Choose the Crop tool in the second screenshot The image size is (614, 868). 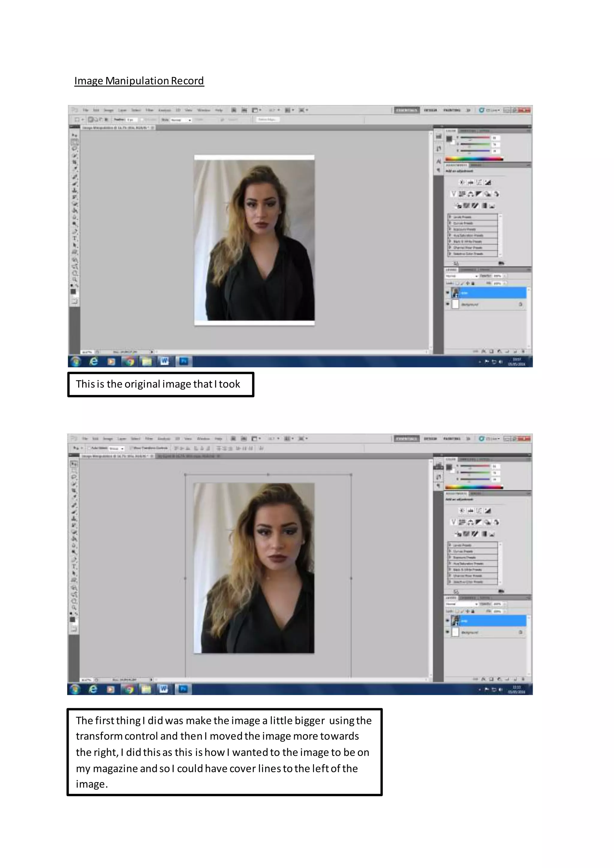74,490
